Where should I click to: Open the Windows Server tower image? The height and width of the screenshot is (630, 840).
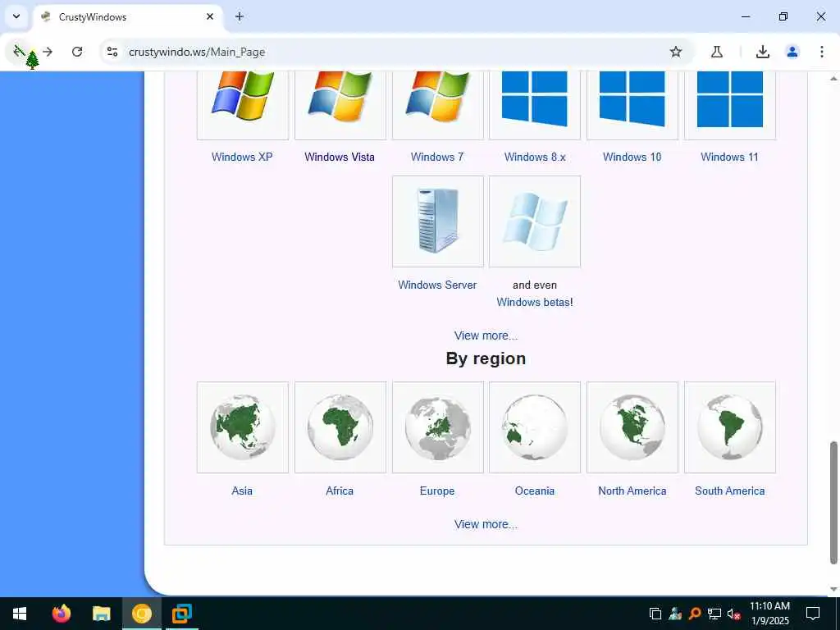pyautogui.click(x=438, y=221)
